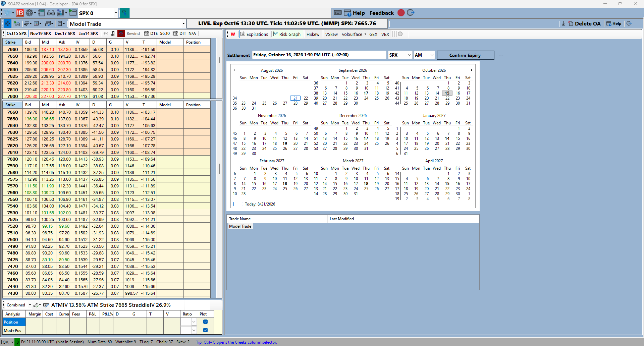Click the keyboard shortcuts icon
644x346 pixels.
(x=338, y=13)
